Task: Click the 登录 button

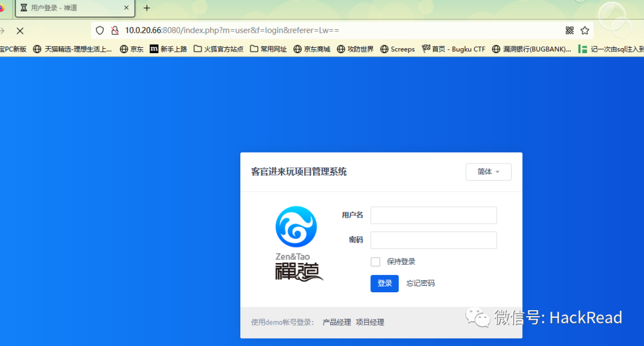Action: point(385,283)
